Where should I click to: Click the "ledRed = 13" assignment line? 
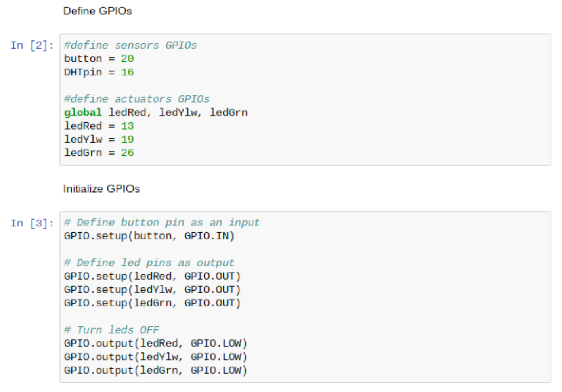[x=99, y=126]
